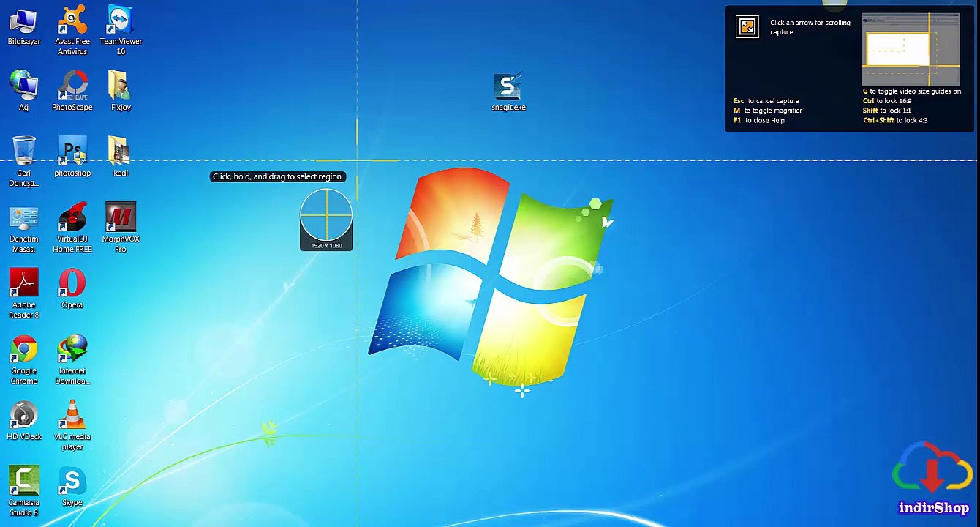
Task: Click the Snagit scrolling capture icon in help panel
Action: tap(747, 27)
